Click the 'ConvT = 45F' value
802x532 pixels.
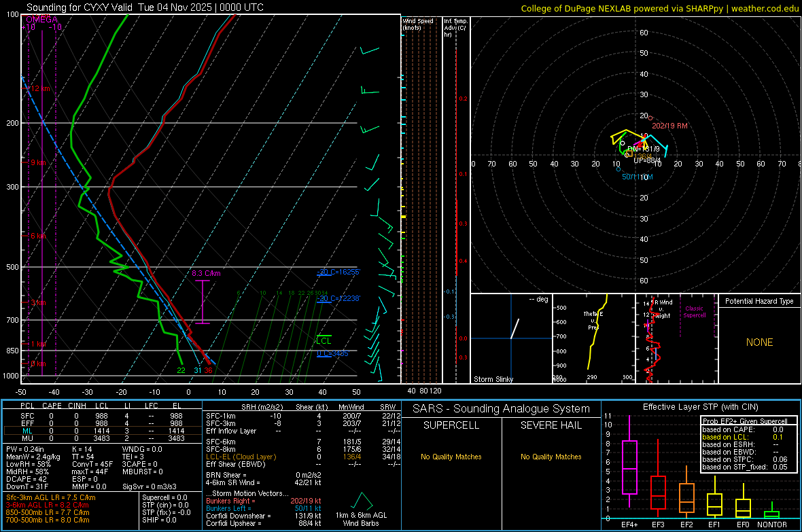tap(92, 465)
